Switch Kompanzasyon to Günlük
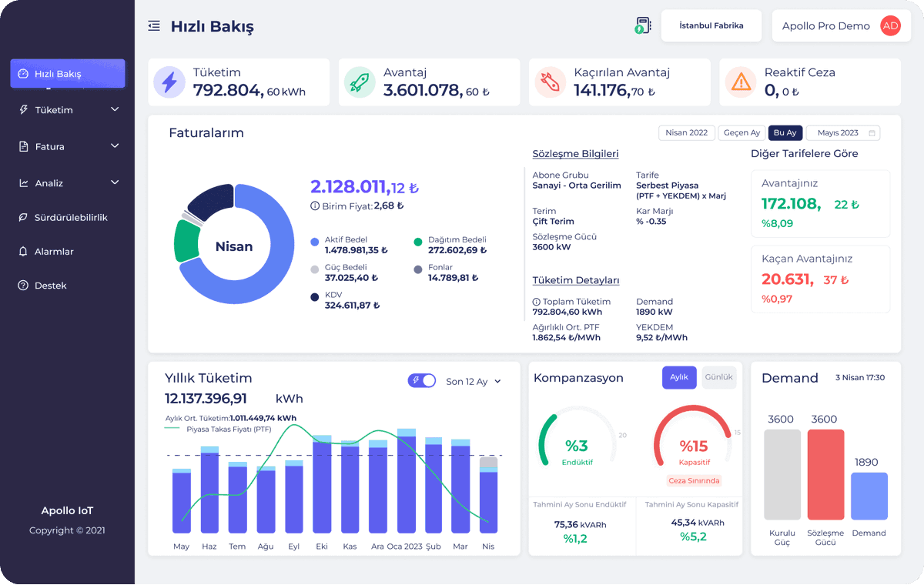Image resolution: width=924 pixels, height=585 pixels. coord(719,377)
